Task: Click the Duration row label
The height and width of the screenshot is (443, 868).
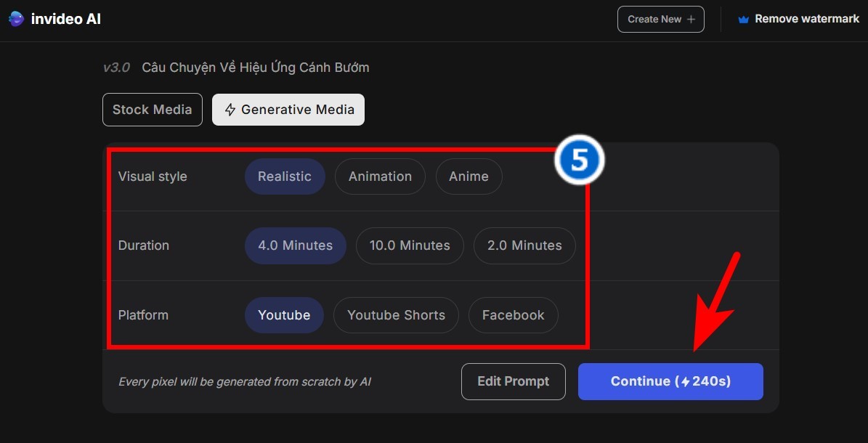Action: [x=144, y=245]
